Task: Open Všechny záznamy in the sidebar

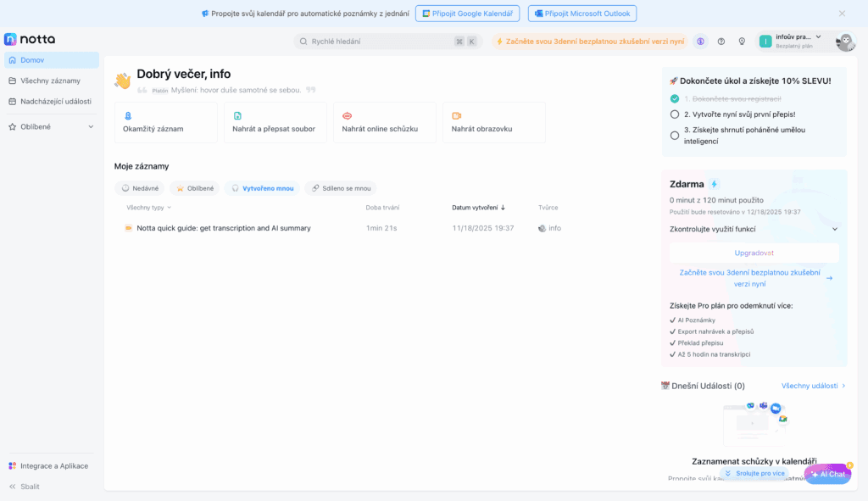Action: (x=50, y=81)
